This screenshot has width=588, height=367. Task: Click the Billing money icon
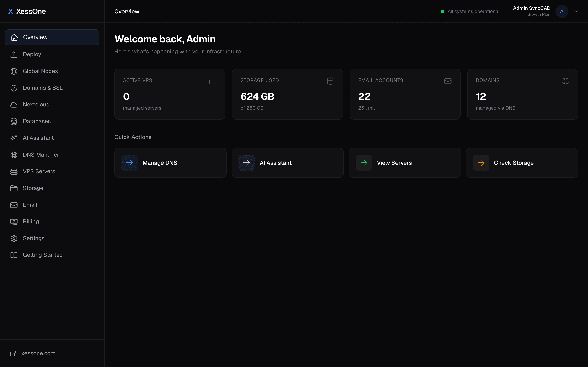click(x=14, y=222)
